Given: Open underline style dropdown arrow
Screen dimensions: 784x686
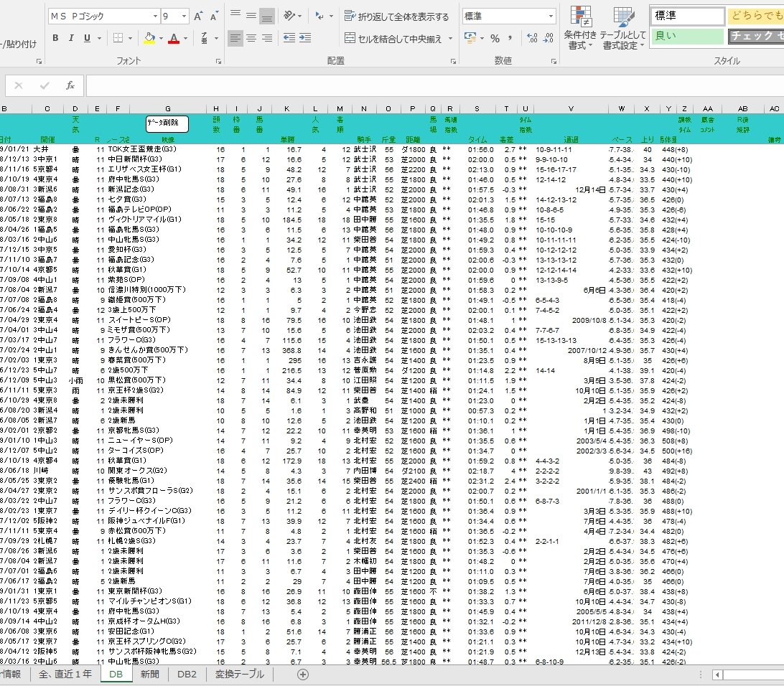Looking at the screenshot, I should click(x=99, y=38).
